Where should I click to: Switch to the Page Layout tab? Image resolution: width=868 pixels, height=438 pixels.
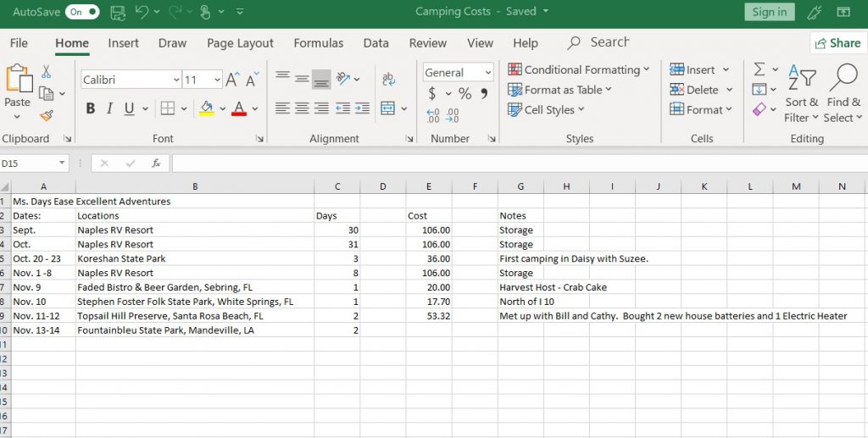[240, 43]
